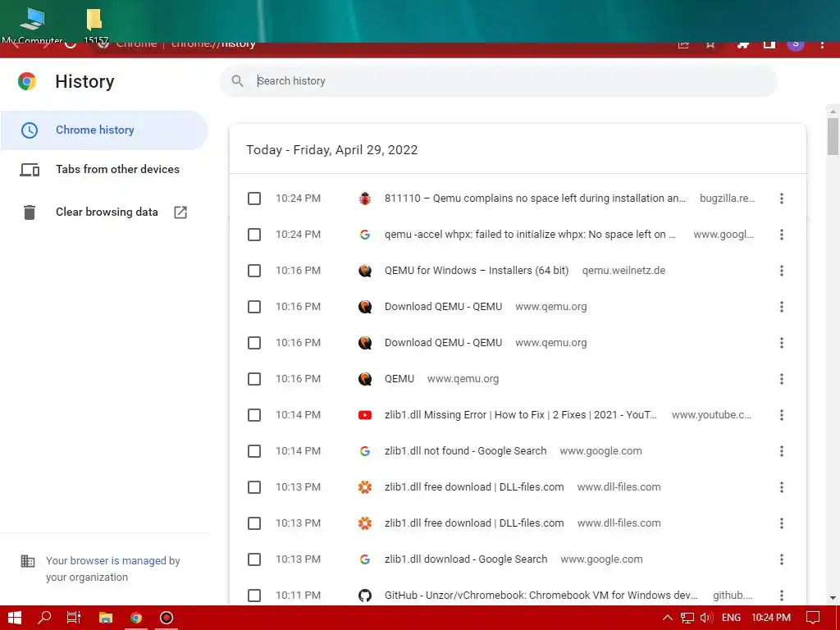Open the GitHub Unzor/vChromebook link
The width and height of the screenshot is (840, 630).
click(541, 596)
